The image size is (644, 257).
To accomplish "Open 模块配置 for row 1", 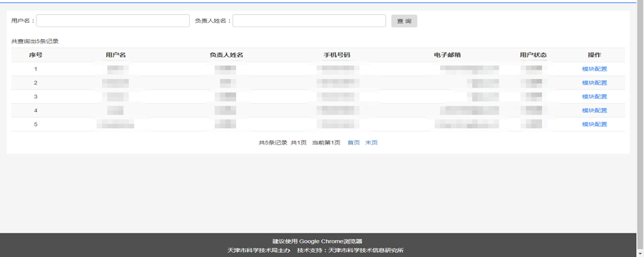I will click(594, 69).
